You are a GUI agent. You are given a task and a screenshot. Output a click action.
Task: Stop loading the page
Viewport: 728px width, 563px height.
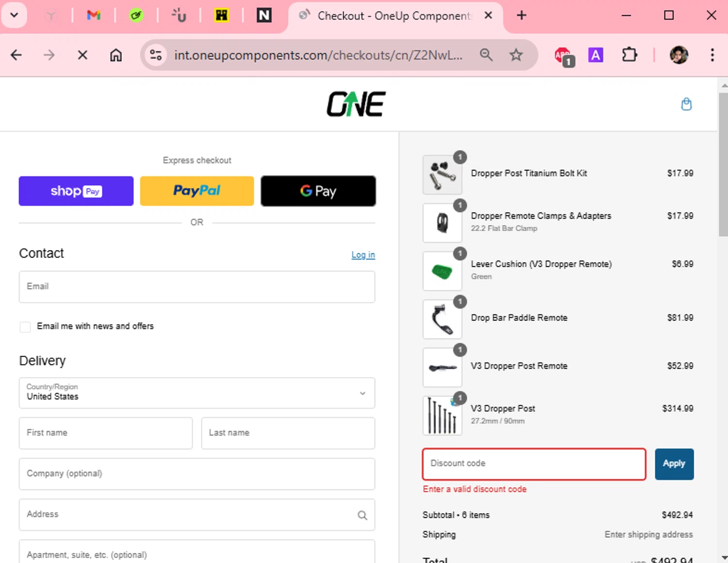pyautogui.click(x=83, y=55)
